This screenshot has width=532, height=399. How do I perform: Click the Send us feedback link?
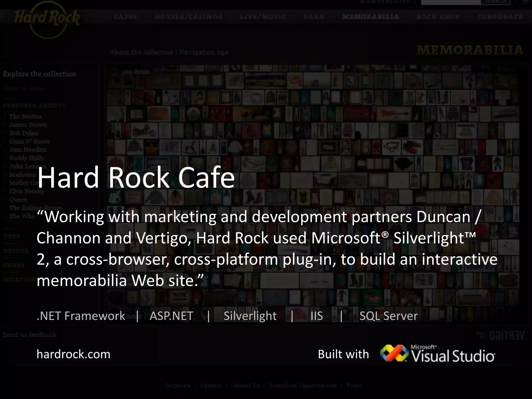30,335
